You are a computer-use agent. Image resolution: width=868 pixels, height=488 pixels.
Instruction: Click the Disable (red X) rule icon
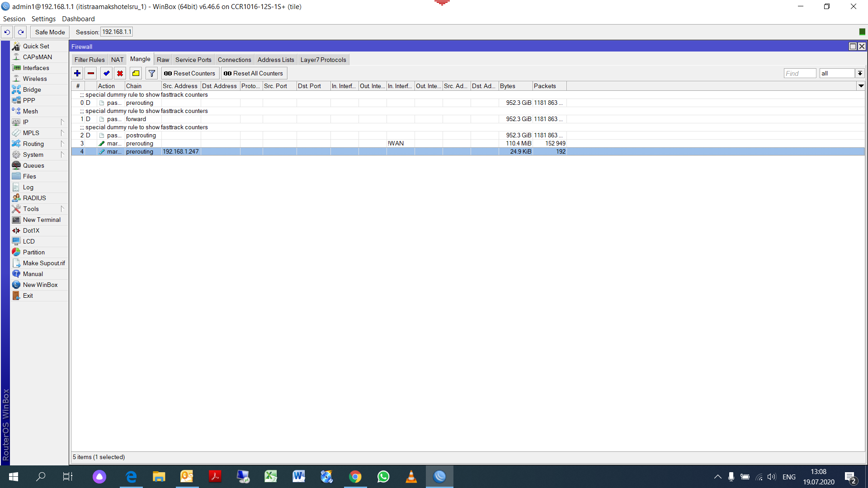pos(120,73)
